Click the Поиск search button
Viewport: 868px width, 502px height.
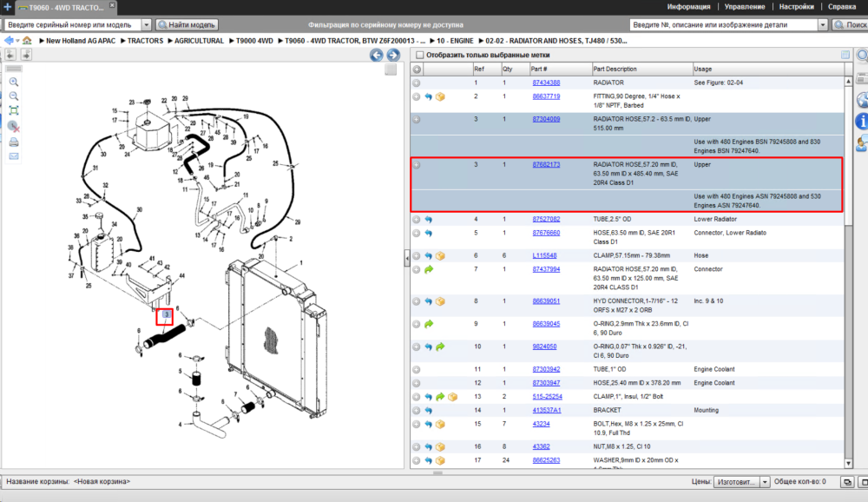coord(851,25)
